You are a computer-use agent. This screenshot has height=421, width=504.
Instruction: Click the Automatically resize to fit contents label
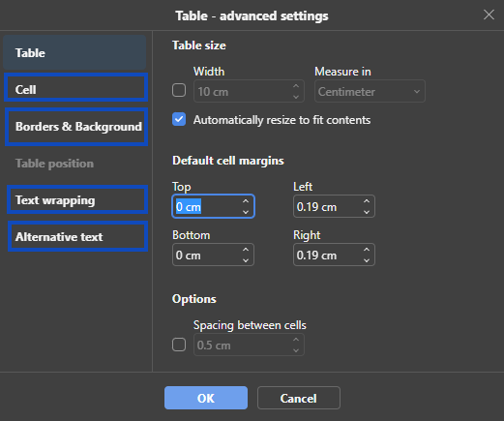(x=282, y=120)
